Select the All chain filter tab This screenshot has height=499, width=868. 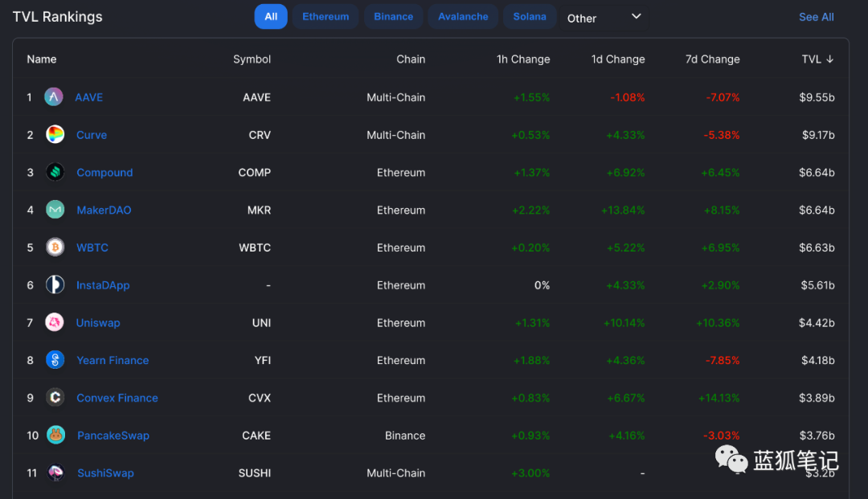tap(271, 17)
